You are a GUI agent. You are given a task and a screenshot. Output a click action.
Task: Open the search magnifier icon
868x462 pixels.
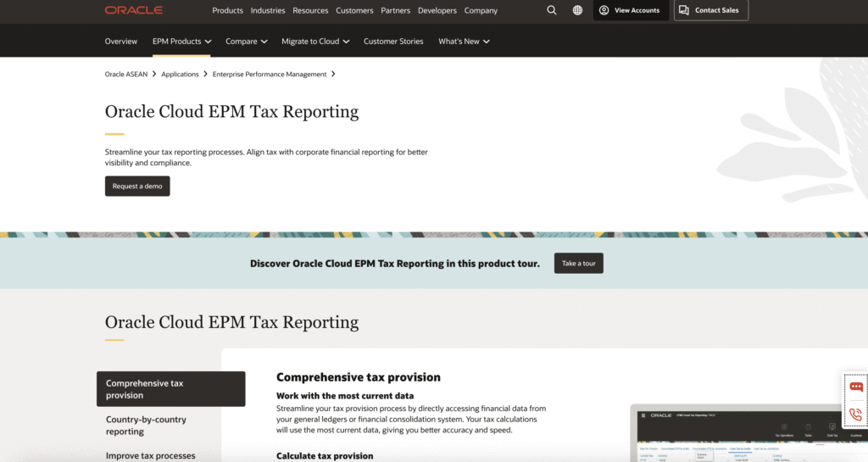click(551, 10)
